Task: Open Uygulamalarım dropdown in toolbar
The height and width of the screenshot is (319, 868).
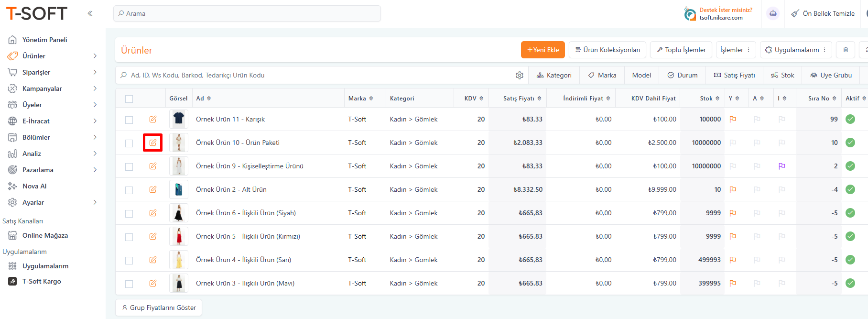Action: pos(796,50)
